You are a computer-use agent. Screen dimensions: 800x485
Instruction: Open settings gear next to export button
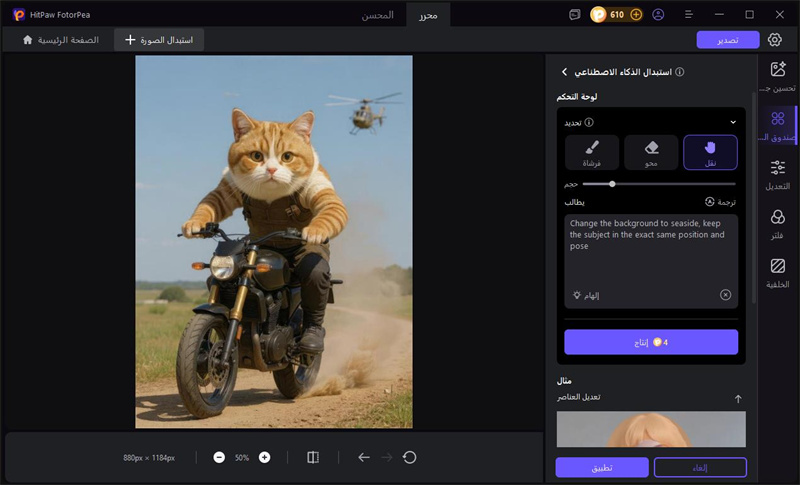[774, 39]
